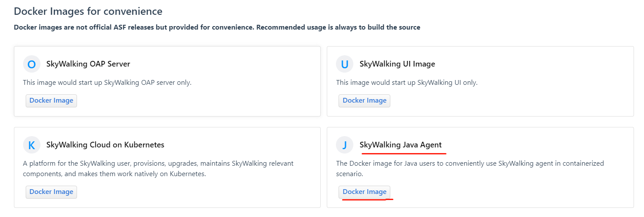Select the SkyWalking OAP Server title
644x217 pixels.
(x=88, y=64)
